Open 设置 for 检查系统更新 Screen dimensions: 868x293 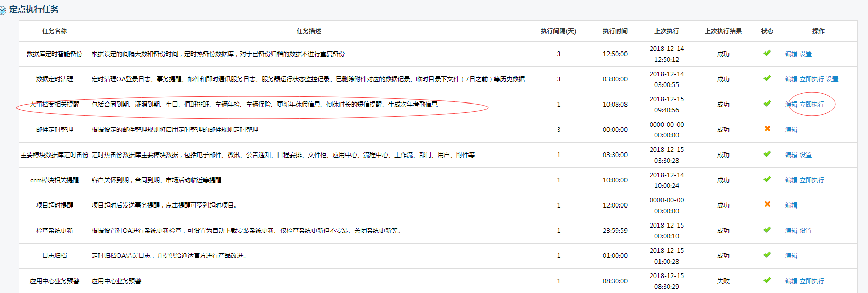tap(806, 231)
